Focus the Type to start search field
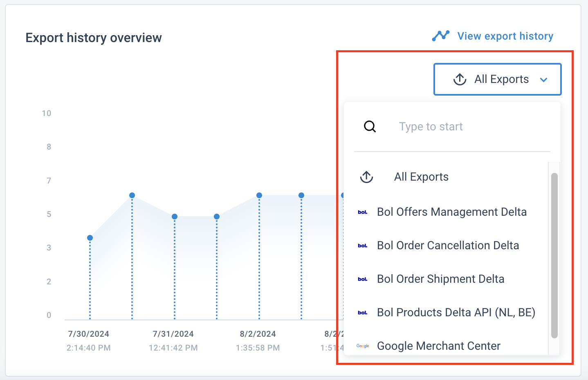The image size is (588, 380). point(452,127)
